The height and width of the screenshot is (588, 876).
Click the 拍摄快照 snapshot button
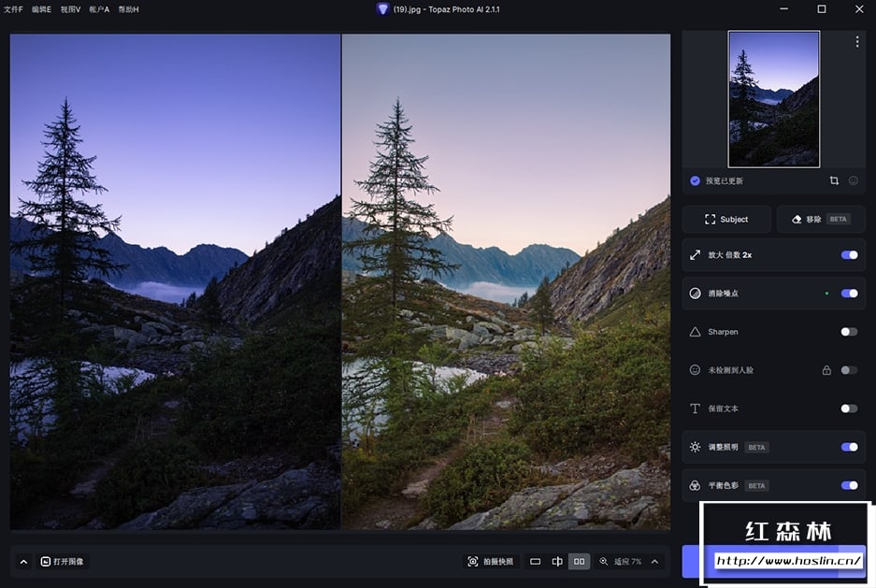[x=491, y=561]
